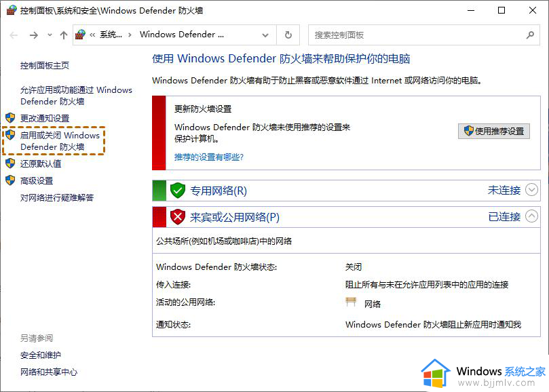
Task: Click the shield icon beside 启用或关闭 Windows Defender 防火墙
Action: [10, 135]
